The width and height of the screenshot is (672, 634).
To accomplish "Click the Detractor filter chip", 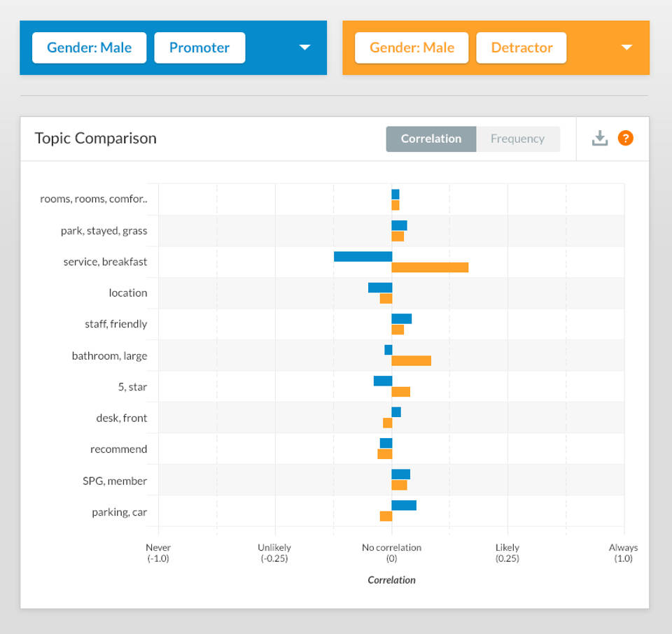I will click(x=521, y=48).
